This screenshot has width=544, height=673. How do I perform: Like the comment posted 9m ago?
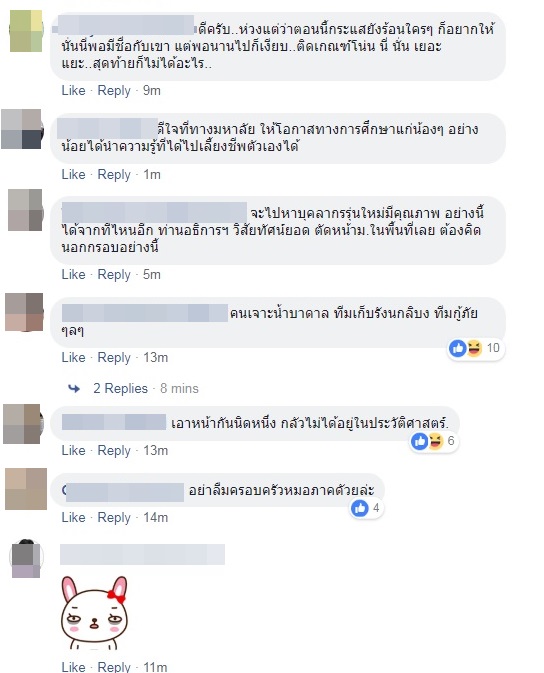pyautogui.click(x=73, y=91)
